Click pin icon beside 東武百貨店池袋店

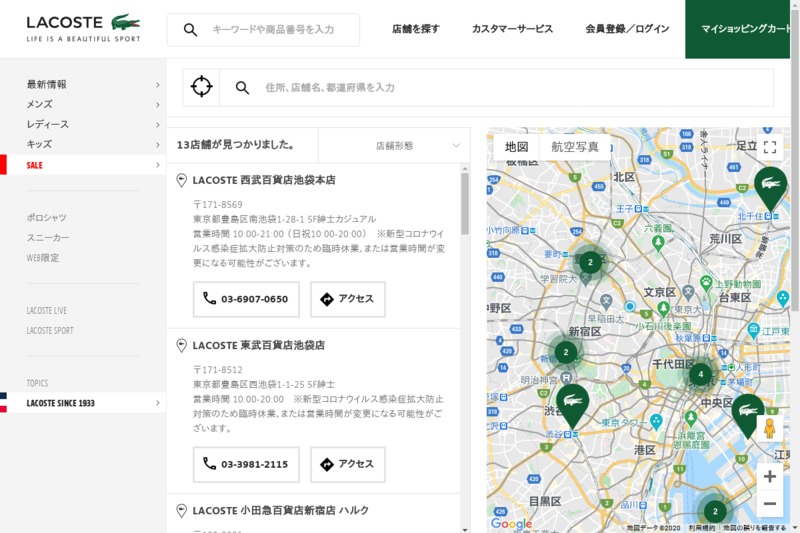click(x=181, y=345)
